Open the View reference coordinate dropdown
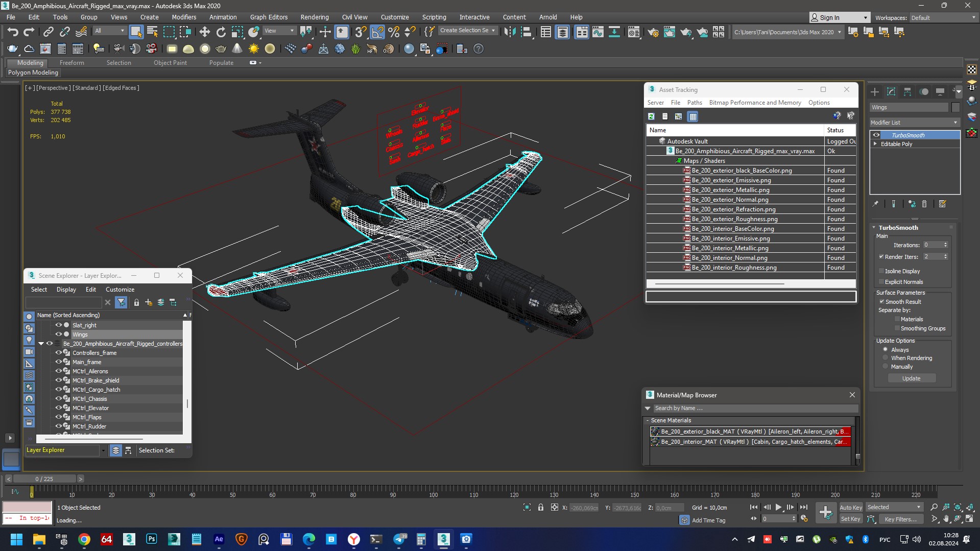Image resolution: width=980 pixels, height=551 pixels. tap(279, 31)
